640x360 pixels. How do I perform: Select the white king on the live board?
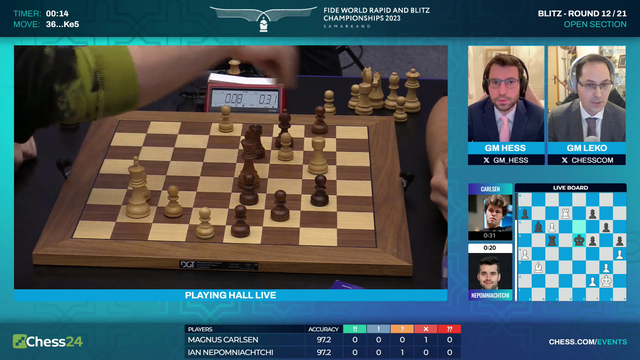[606, 281]
